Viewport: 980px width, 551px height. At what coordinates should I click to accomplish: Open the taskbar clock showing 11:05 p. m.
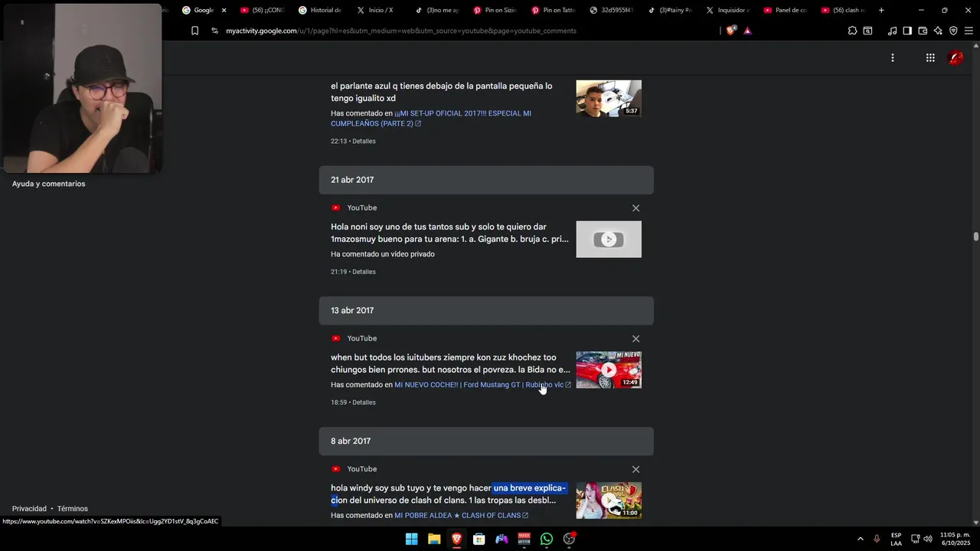click(x=955, y=539)
